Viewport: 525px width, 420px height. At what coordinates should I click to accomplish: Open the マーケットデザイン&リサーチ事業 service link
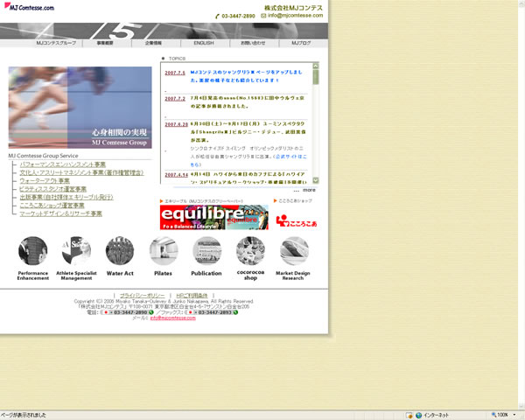[60, 213]
